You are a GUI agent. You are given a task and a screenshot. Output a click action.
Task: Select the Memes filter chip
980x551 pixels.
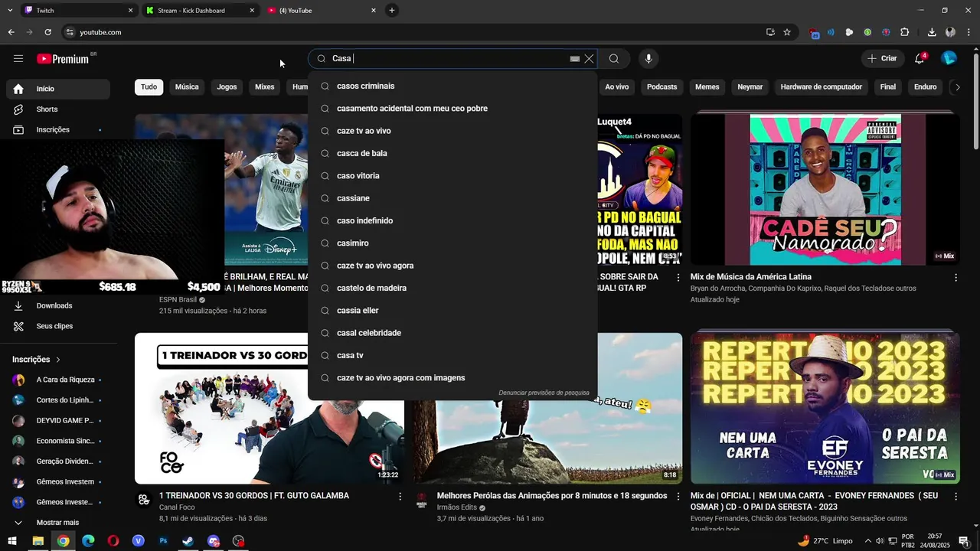click(x=707, y=86)
